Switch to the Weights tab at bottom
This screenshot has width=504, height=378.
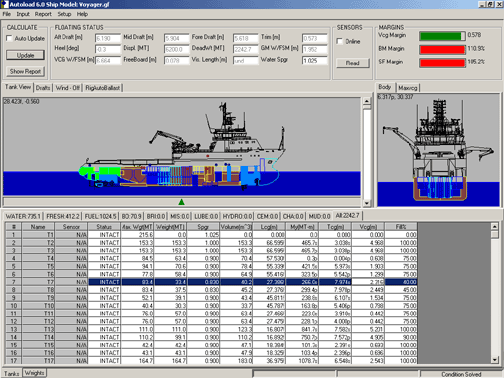tap(35, 373)
